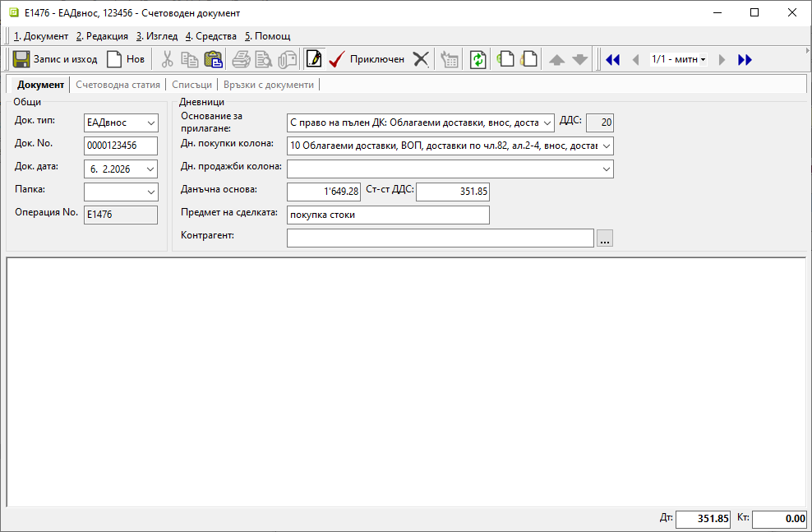Click the Нов button in toolbar

coord(126,59)
